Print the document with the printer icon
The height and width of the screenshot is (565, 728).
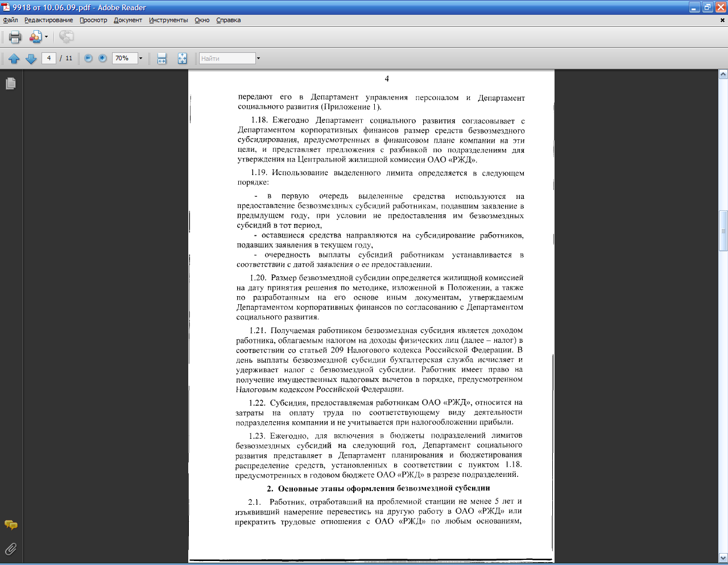click(15, 37)
